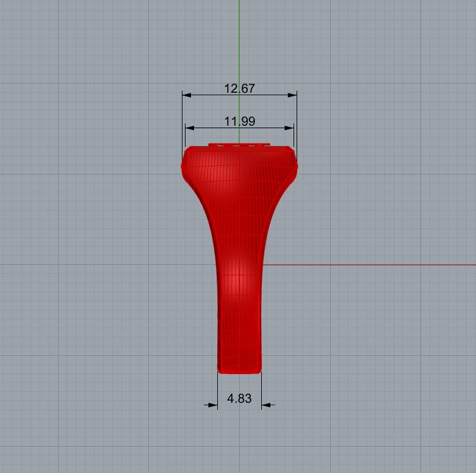Select the 11.99 dimension line right of text

[x=270, y=128]
